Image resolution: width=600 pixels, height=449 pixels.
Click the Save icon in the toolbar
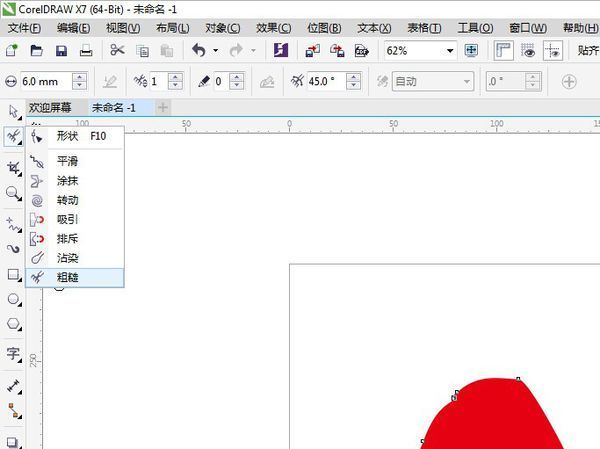coord(62,50)
